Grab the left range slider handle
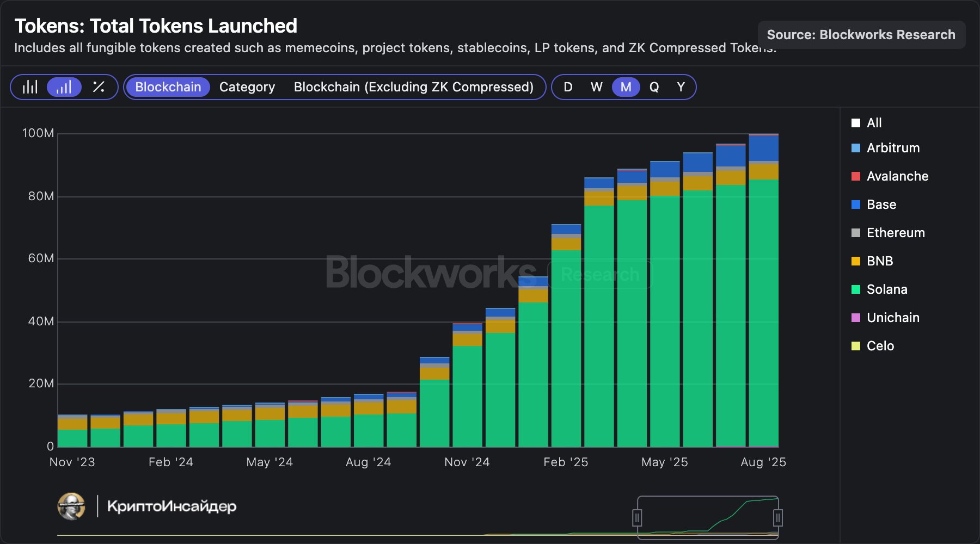 (x=637, y=517)
